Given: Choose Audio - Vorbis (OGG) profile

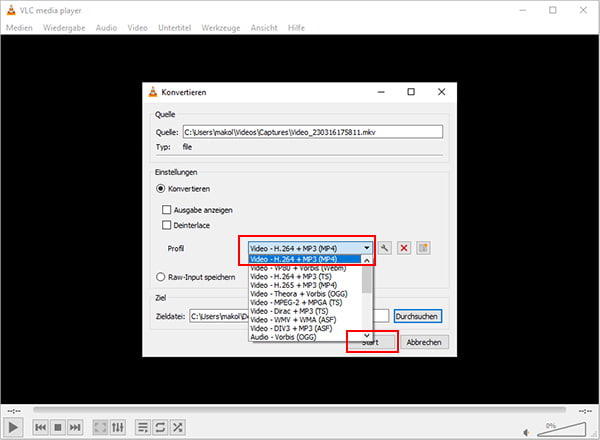Looking at the screenshot, I should (305, 337).
